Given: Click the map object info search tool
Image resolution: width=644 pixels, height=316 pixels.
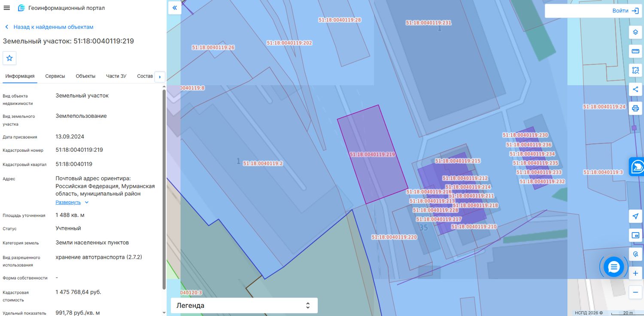Looking at the screenshot, I should pos(635,254).
